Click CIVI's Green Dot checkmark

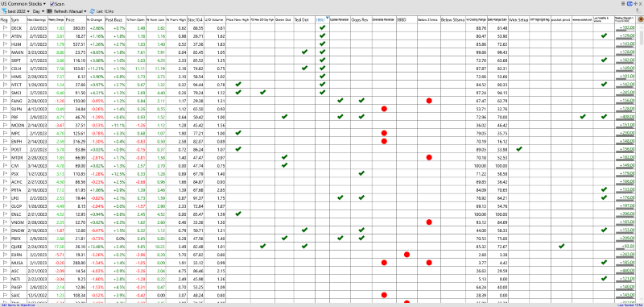(x=284, y=165)
